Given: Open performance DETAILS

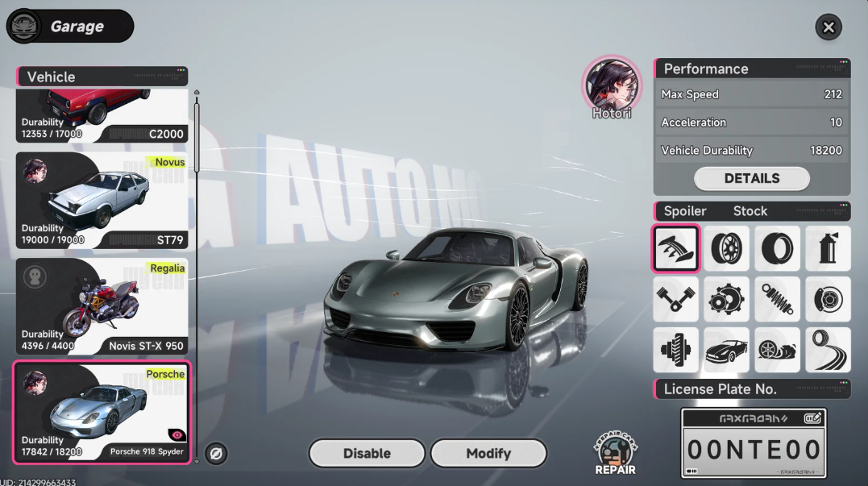Looking at the screenshot, I should point(752,178).
